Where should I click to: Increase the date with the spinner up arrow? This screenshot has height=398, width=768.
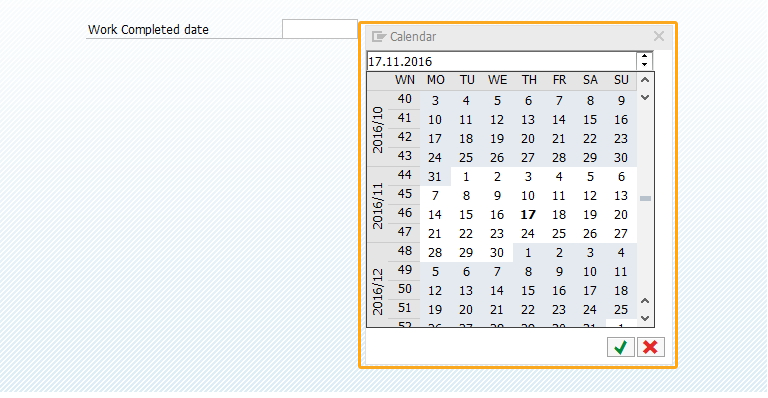(x=645, y=57)
